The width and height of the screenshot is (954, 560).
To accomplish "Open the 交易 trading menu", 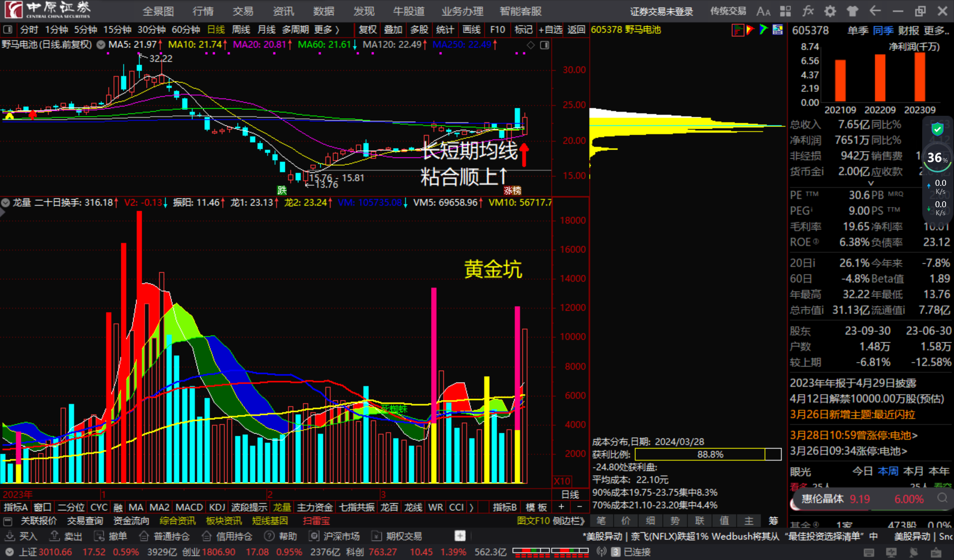I will (x=243, y=11).
